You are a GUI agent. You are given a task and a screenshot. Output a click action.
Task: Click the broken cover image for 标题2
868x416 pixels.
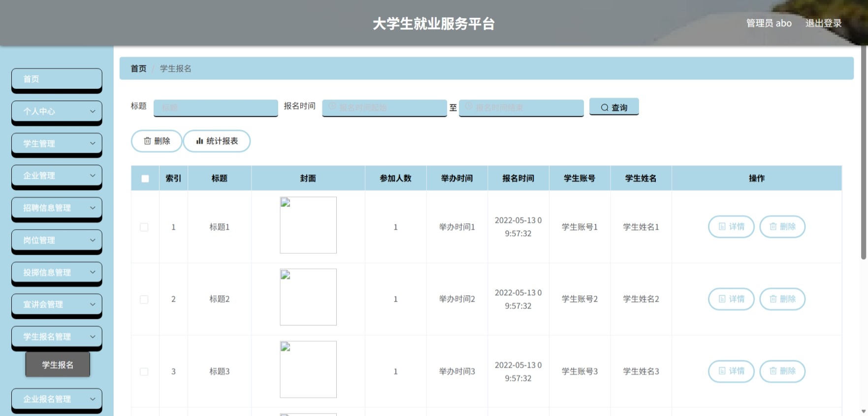[x=308, y=297]
